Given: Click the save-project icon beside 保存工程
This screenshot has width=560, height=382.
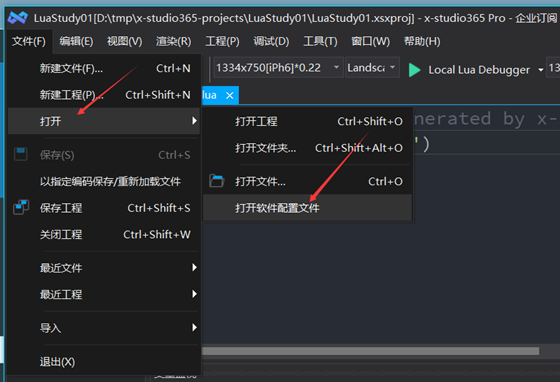Looking at the screenshot, I should [21, 207].
